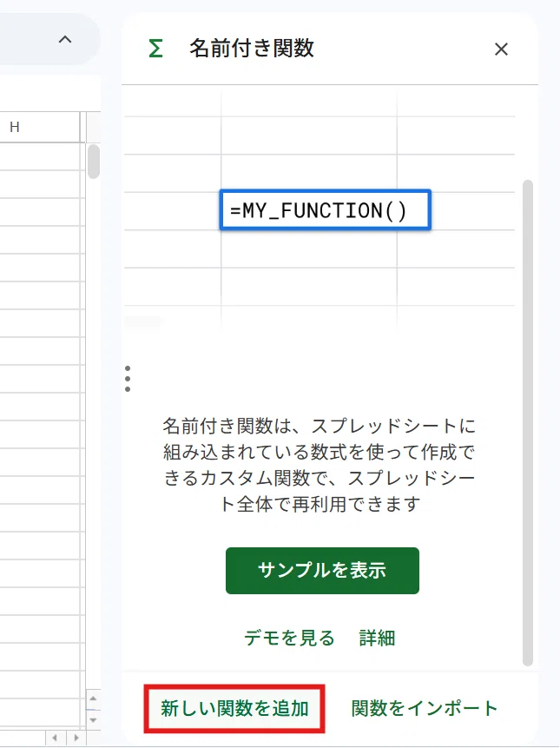This screenshot has height=748, width=560.
Task: Click the =MY_FUNCTION() example cell
Action: [325, 210]
